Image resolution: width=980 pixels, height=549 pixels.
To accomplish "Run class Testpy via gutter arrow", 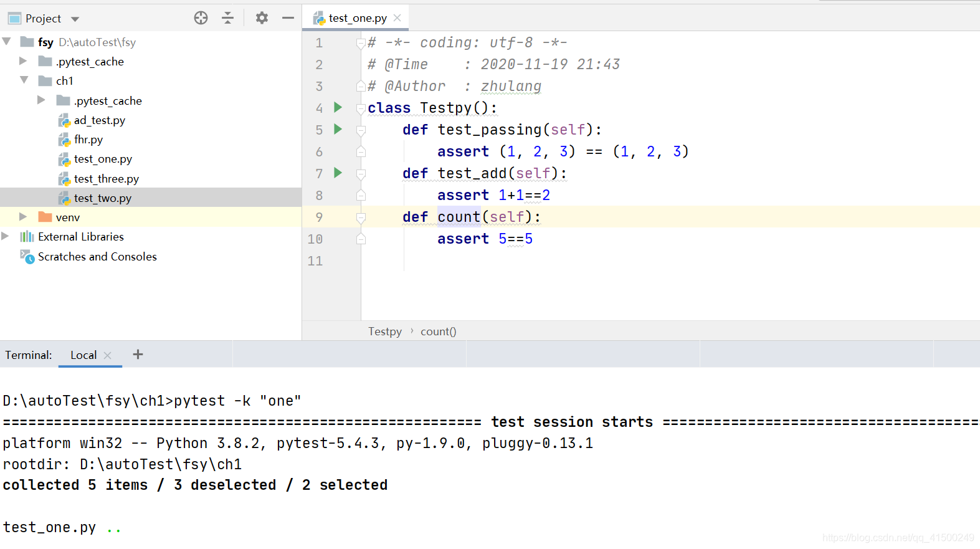I will (338, 107).
